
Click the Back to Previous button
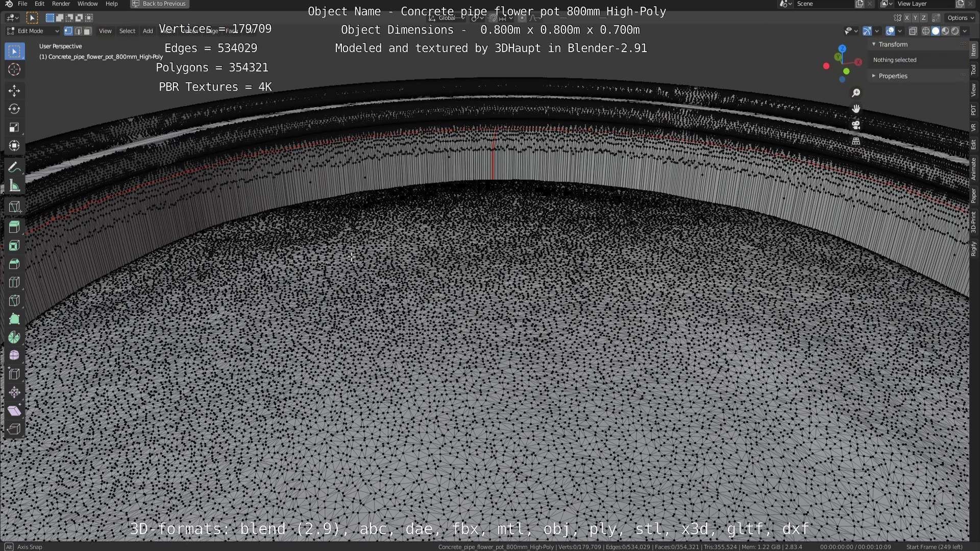click(x=159, y=4)
